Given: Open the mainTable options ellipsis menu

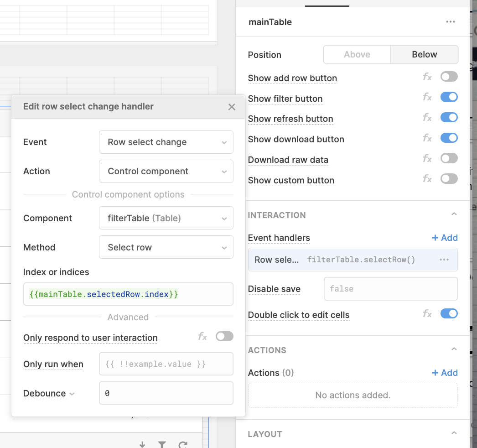Looking at the screenshot, I should pos(451,21).
